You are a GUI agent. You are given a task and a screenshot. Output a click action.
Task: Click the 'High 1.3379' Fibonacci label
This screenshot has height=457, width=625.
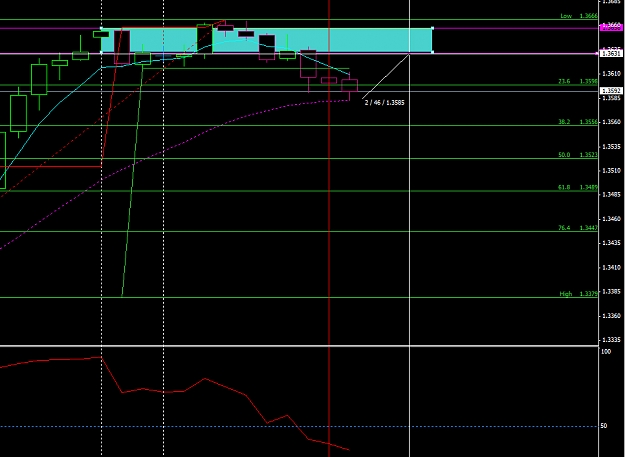click(x=578, y=294)
